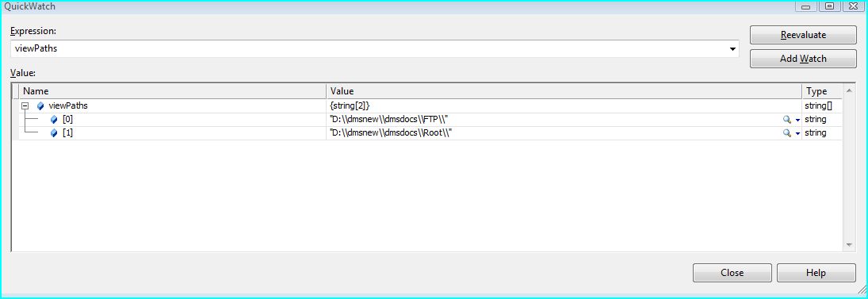
Task: Open text visualizer magnifier for [1]
Action: click(x=786, y=133)
